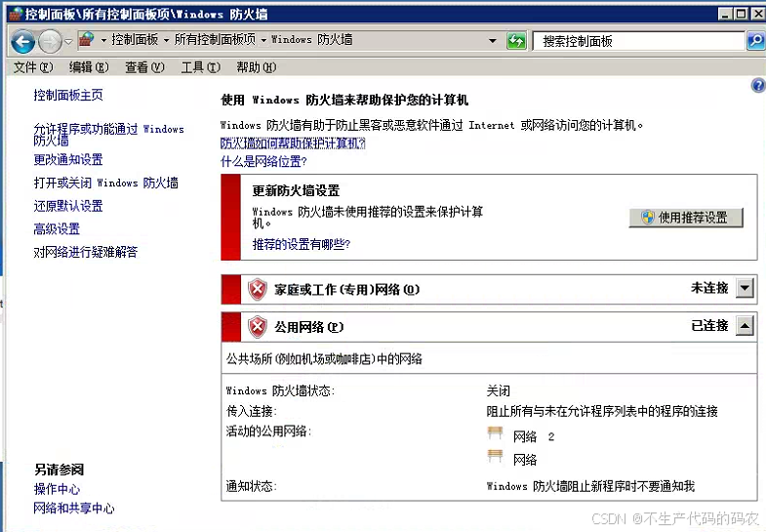Viewport: 766px width, 532px height.
Task: Click Windows 防火墙阻止新程序时不要通知我 text
Action: click(590, 486)
